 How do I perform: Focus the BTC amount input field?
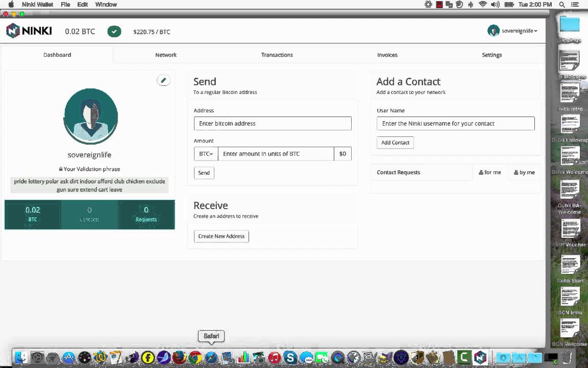(x=276, y=153)
